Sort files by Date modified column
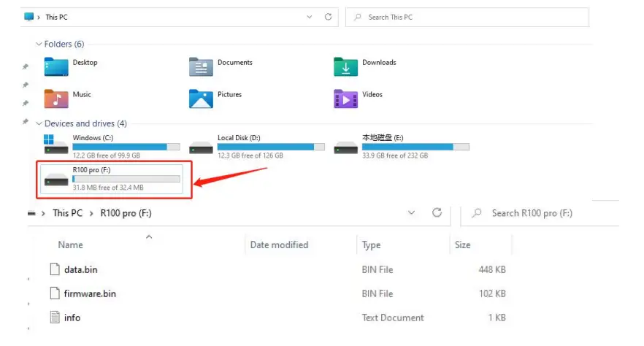The height and width of the screenshot is (346, 644). (x=279, y=245)
